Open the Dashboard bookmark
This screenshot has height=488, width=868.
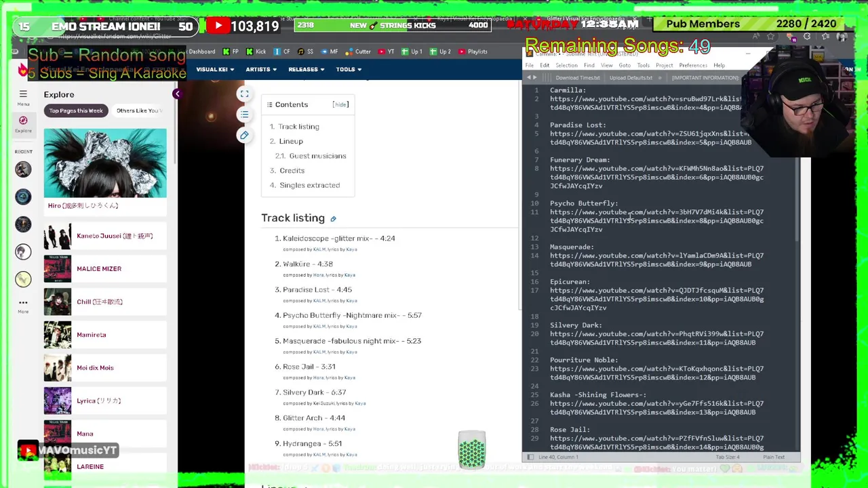click(x=201, y=52)
